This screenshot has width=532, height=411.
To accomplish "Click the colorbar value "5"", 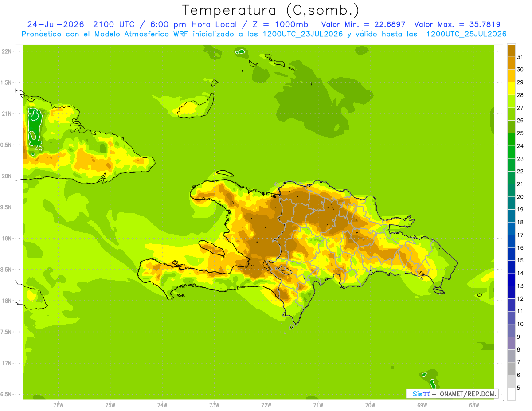I will tap(519, 388).
